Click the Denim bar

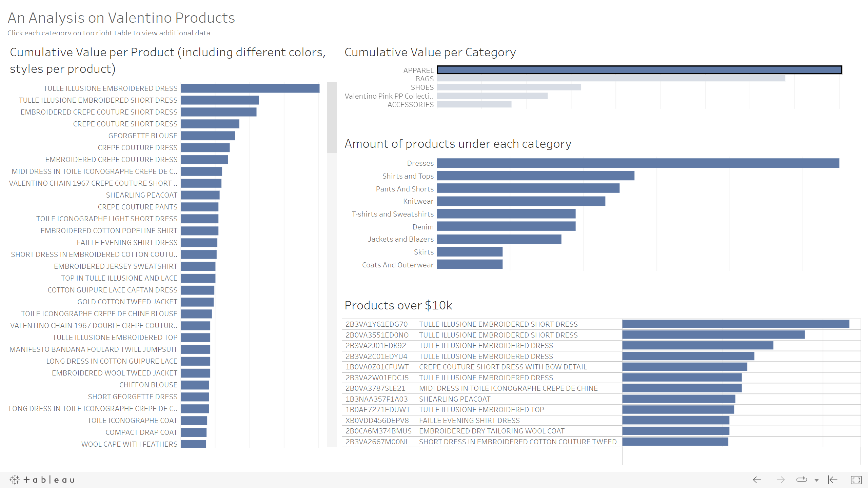tap(506, 226)
